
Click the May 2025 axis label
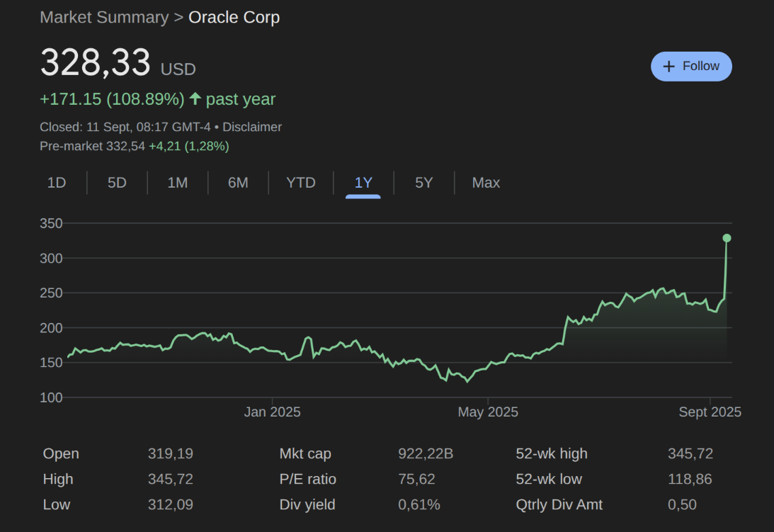(488, 412)
